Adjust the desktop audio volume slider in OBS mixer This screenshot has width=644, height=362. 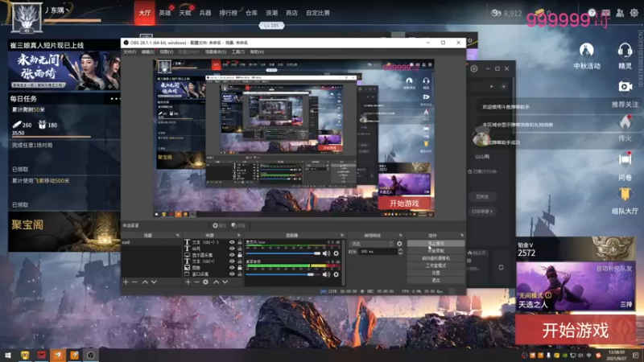[x=283, y=274]
